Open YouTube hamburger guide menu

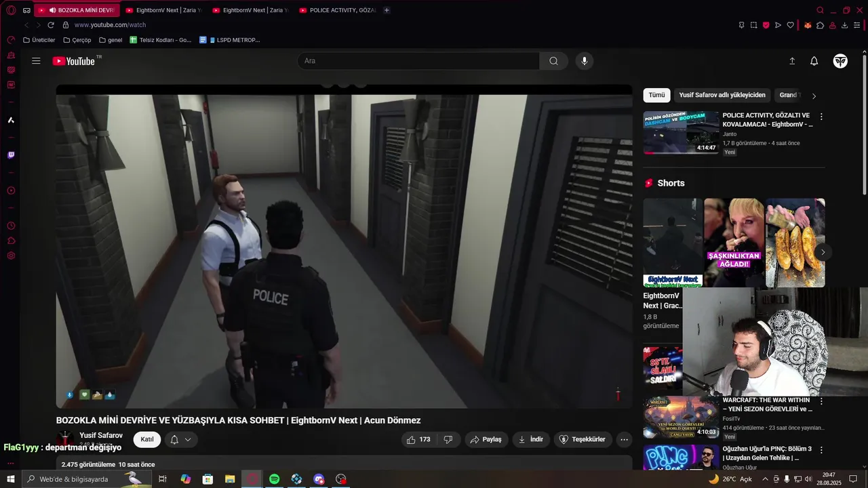(x=36, y=61)
